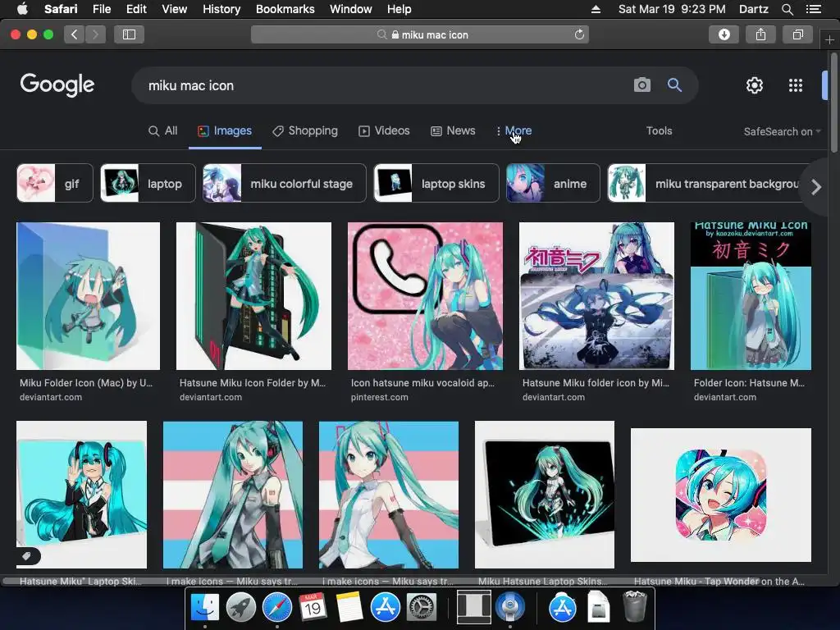Open the pink phone icon Miku thumbnail
This screenshot has height=630, width=840.
coord(426,295)
